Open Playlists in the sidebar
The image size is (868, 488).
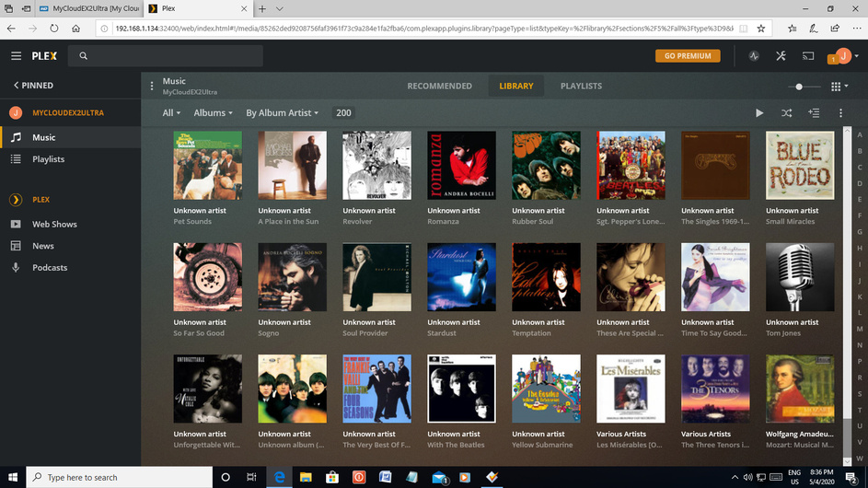coord(70,159)
